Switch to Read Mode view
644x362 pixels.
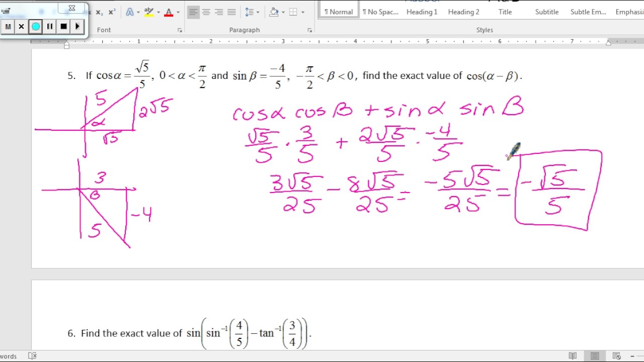point(573,356)
